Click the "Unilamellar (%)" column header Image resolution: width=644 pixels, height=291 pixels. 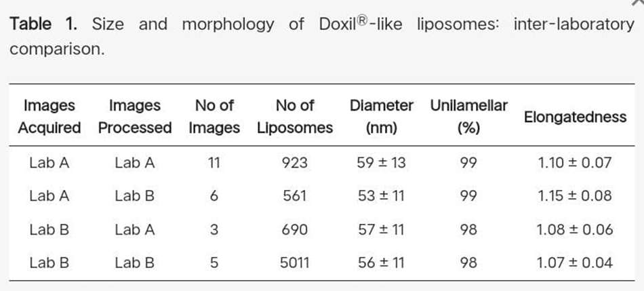tap(468, 117)
